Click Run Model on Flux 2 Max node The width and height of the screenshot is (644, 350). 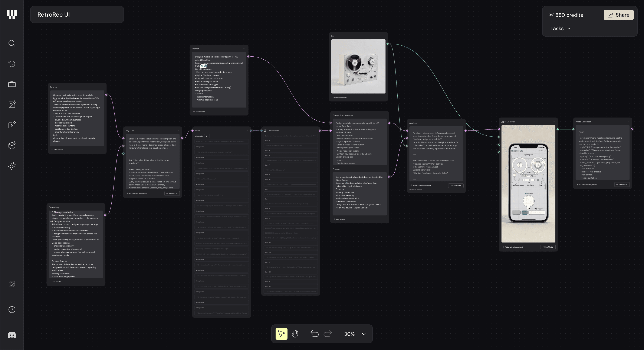[548, 247]
